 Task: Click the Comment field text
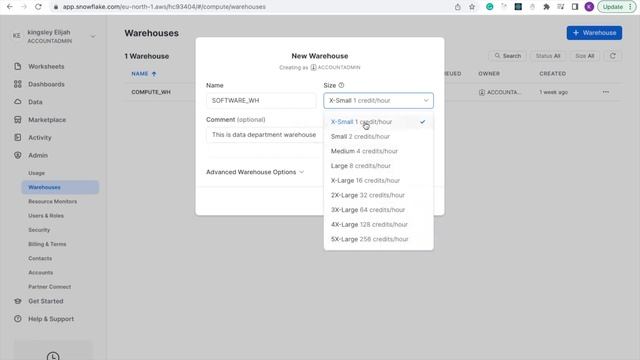point(264,135)
